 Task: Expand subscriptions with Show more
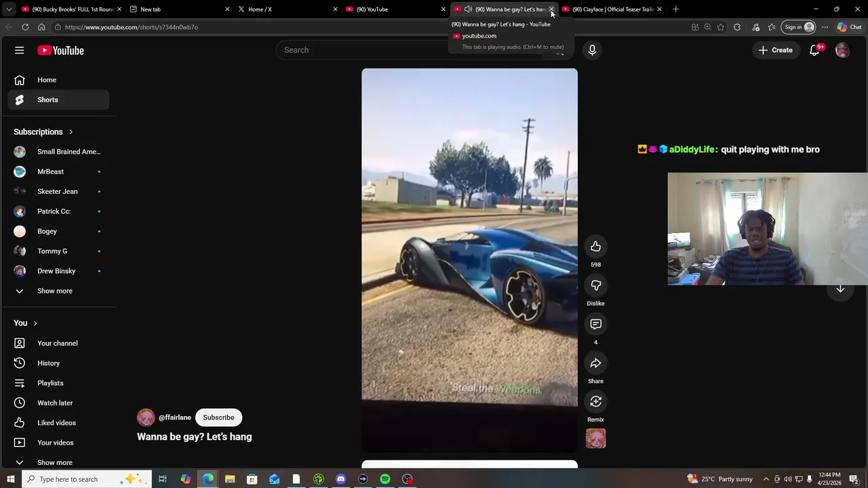58,291
